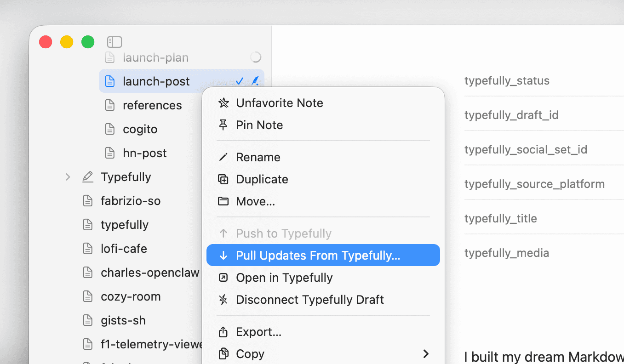Click the typefully_social_set_id property
Image resolution: width=624 pixels, height=364 pixels.
[x=526, y=149]
